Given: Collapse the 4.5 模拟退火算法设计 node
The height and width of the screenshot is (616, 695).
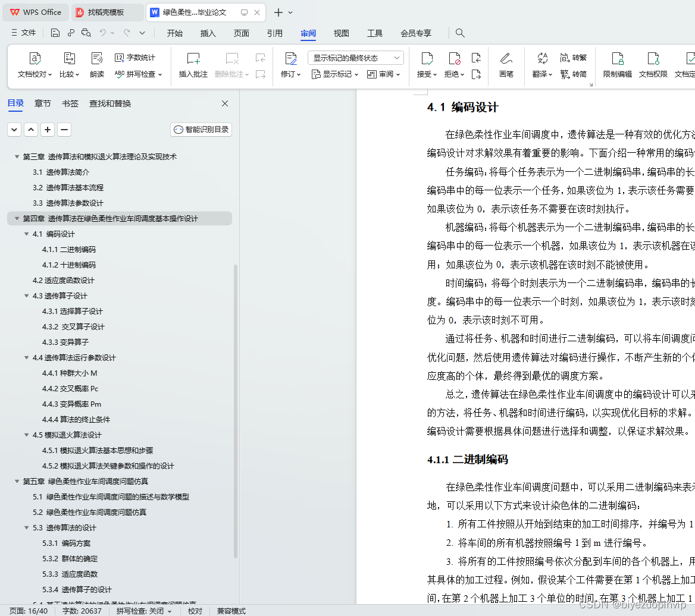Looking at the screenshot, I should tap(27, 435).
